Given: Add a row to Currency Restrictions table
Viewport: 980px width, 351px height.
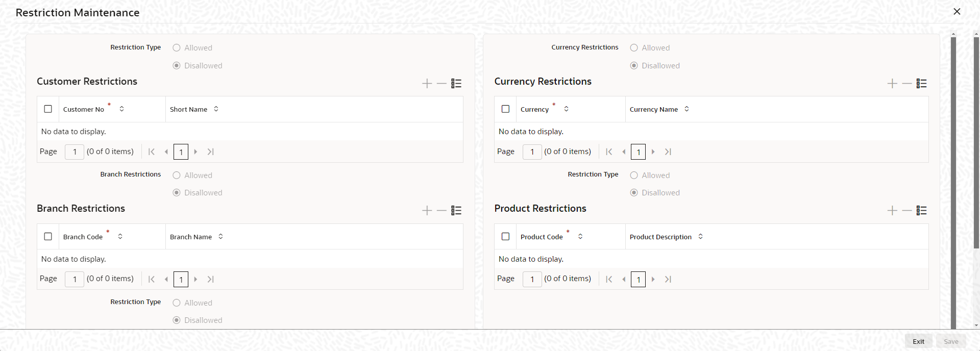Looking at the screenshot, I should [x=892, y=84].
